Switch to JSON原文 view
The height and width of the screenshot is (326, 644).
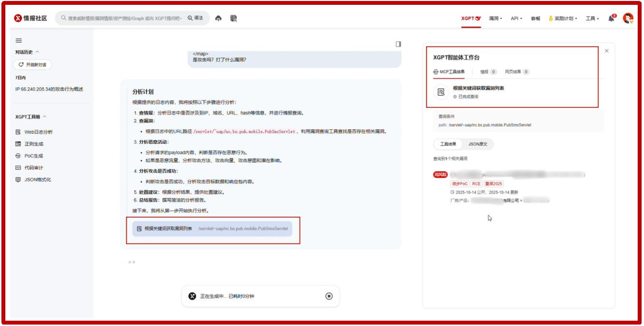point(478,144)
